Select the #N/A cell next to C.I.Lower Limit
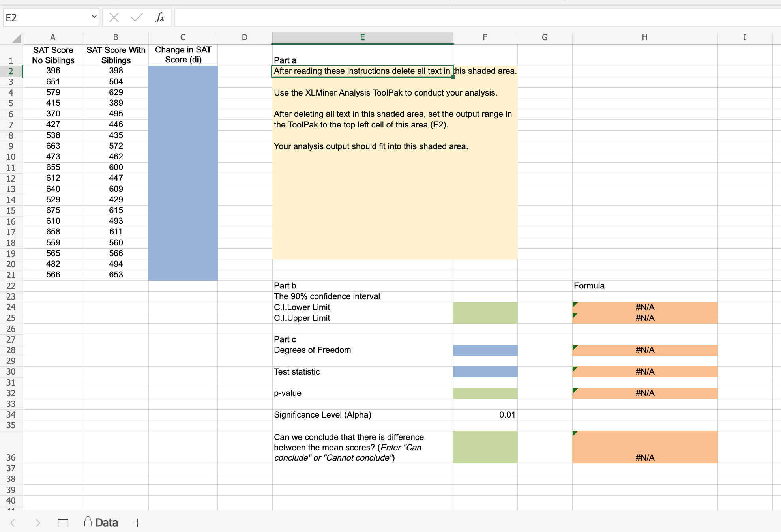The height and width of the screenshot is (532, 781). click(644, 307)
